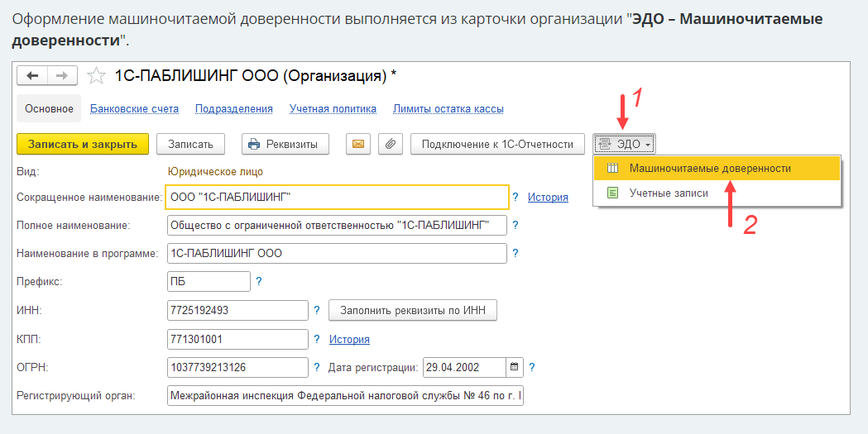Click the paperclip attachments icon button
Viewport: 868px width, 434px height.
[391, 145]
